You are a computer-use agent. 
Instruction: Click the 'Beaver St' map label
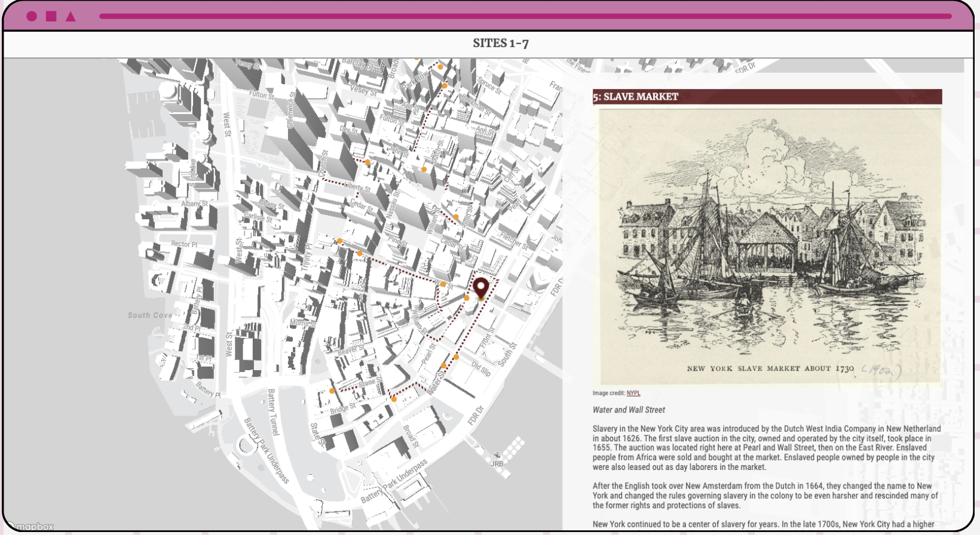351,349
